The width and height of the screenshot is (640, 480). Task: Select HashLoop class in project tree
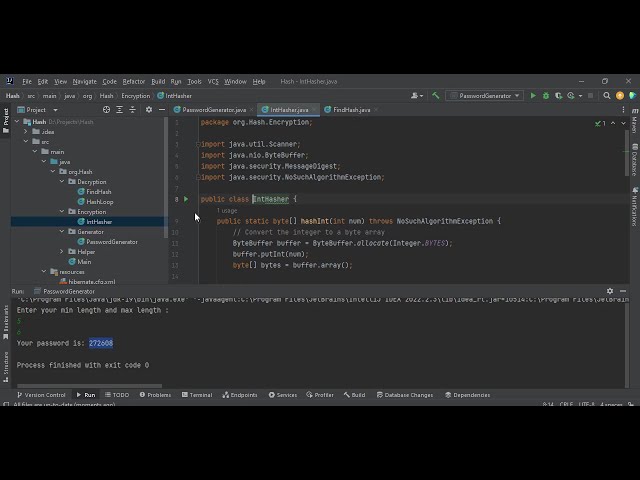(96, 202)
